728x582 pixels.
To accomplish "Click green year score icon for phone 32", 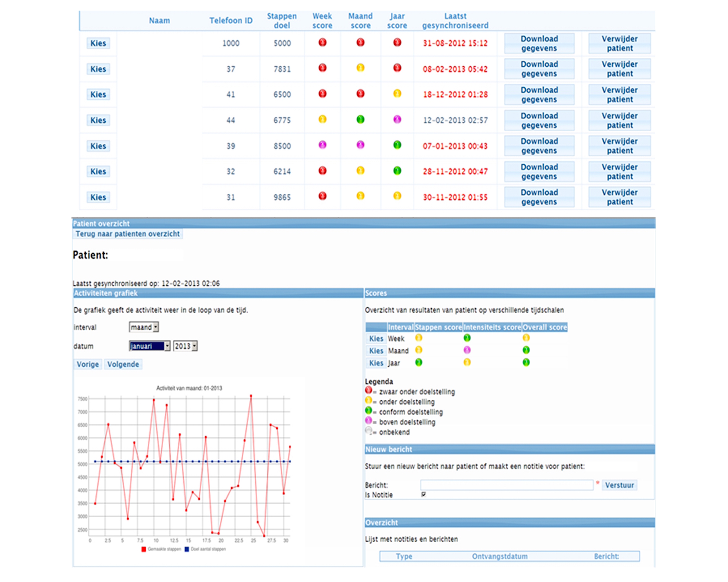I will point(397,170).
